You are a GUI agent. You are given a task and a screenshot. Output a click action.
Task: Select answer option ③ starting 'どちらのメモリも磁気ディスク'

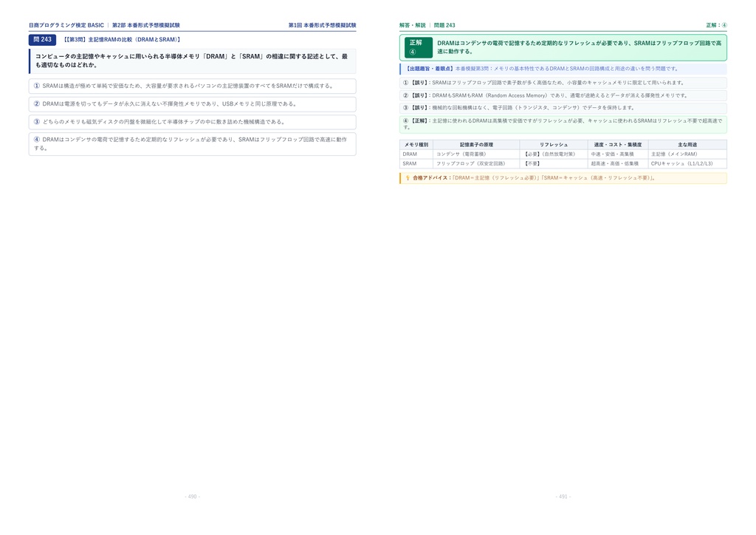pos(193,122)
